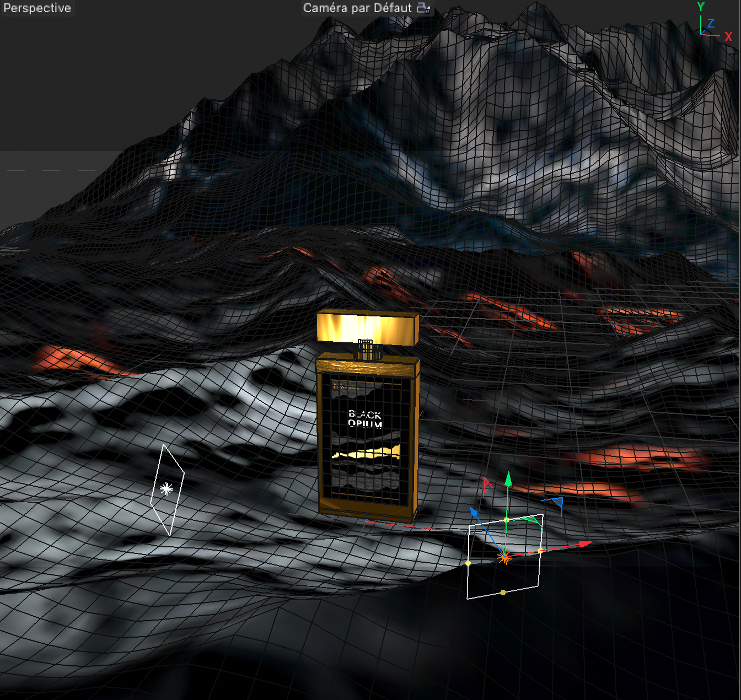Image resolution: width=741 pixels, height=700 pixels.
Task: Click the red plane handle of the gizmo
Action: [x=487, y=486]
